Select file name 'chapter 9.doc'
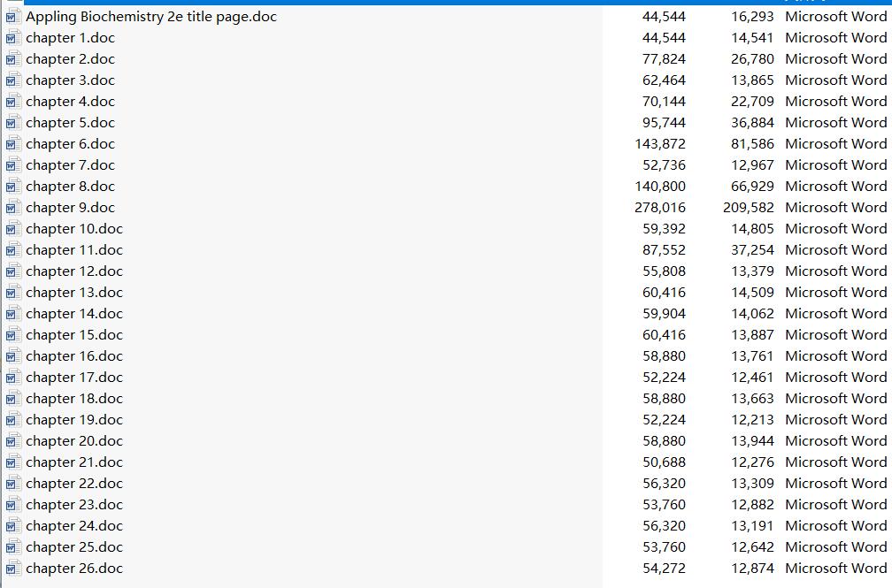The width and height of the screenshot is (892, 588). [71, 208]
